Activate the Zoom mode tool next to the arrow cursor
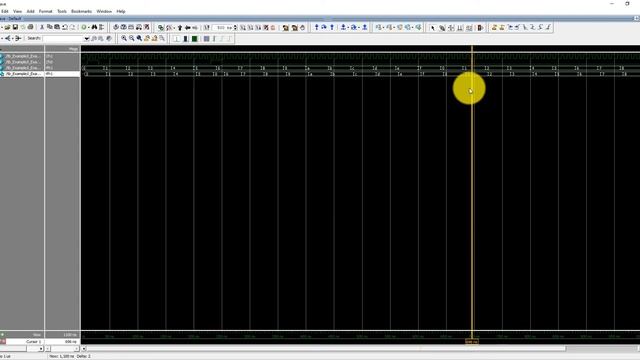 (442, 28)
